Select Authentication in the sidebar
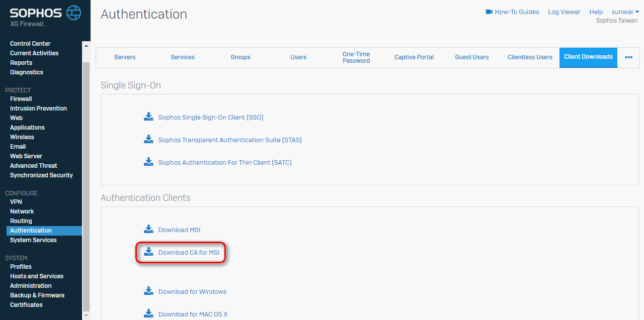The width and height of the screenshot is (644, 320). click(x=44, y=231)
